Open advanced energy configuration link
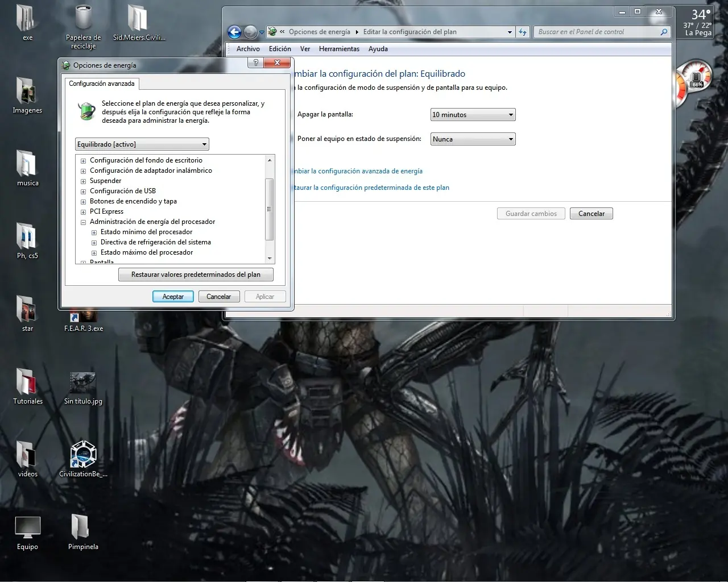The height and width of the screenshot is (582, 728). pos(358,171)
